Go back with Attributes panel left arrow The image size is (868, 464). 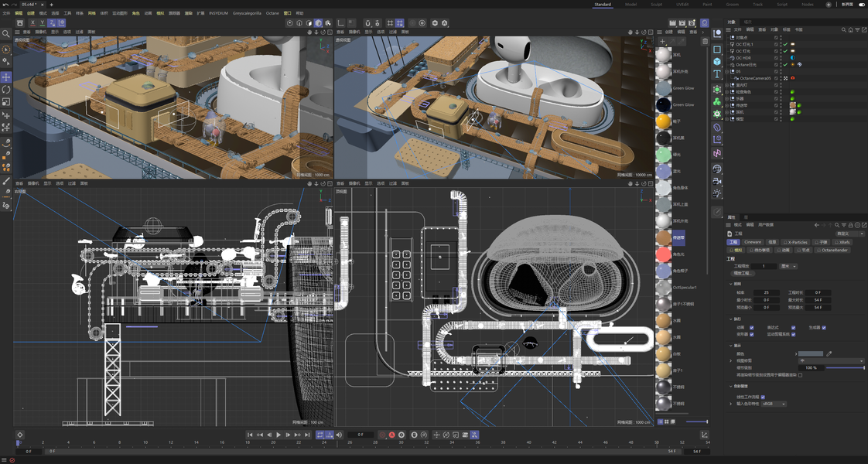coord(816,225)
